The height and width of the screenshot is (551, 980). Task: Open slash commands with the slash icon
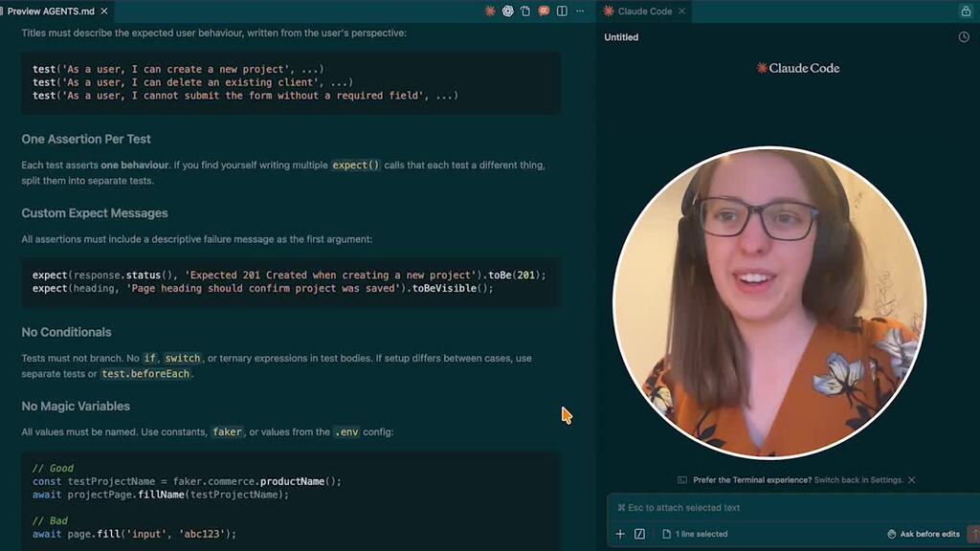(x=639, y=534)
